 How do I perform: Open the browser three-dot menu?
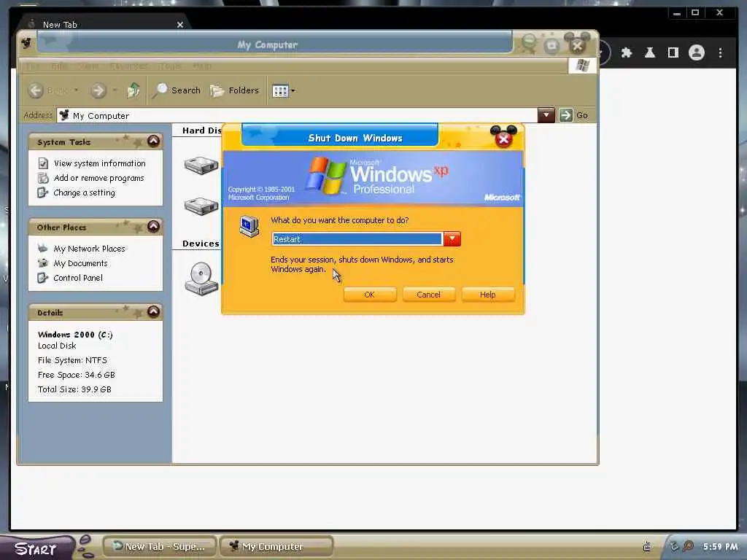click(x=720, y=52)
